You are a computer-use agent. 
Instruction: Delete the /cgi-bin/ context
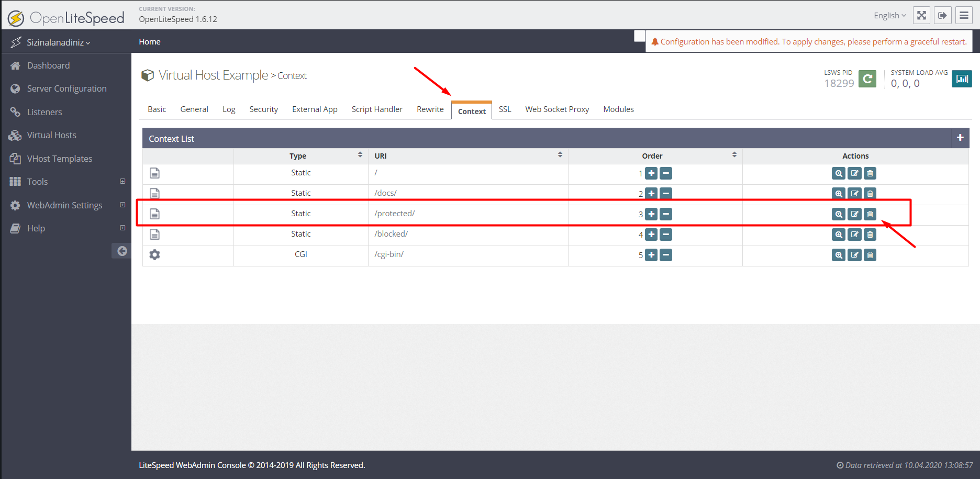click(870, 255)
